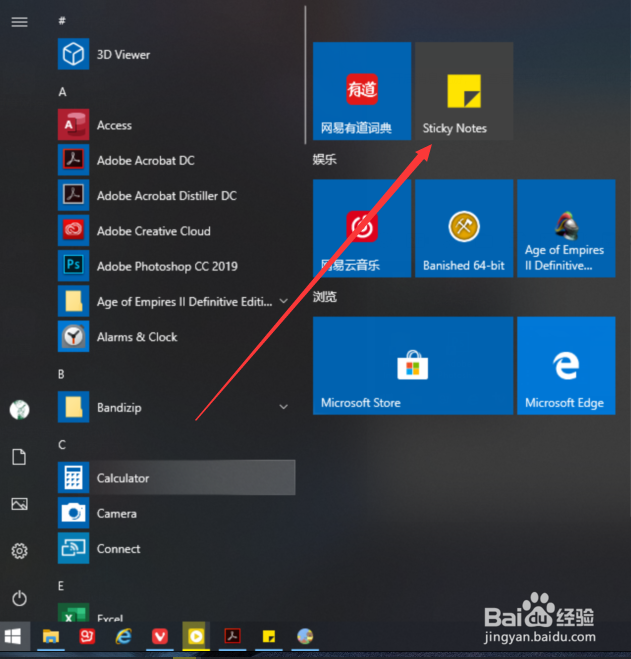Click the E section letter header
Image resolution: width=631 pixels, height=659 pixels.
(x=61, y=586)
